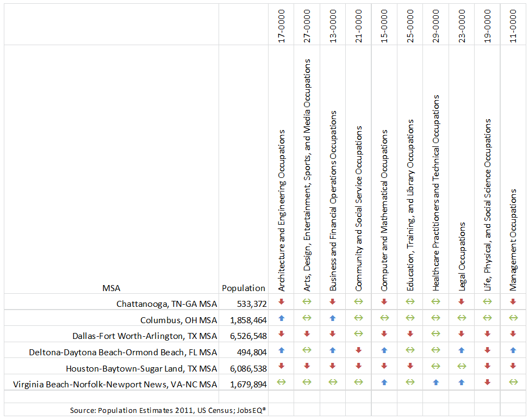Click Columbus's green sideways arrow under Computer and Mathematical
Viewport: 529px width, 420px height.
tap(384, 318)
